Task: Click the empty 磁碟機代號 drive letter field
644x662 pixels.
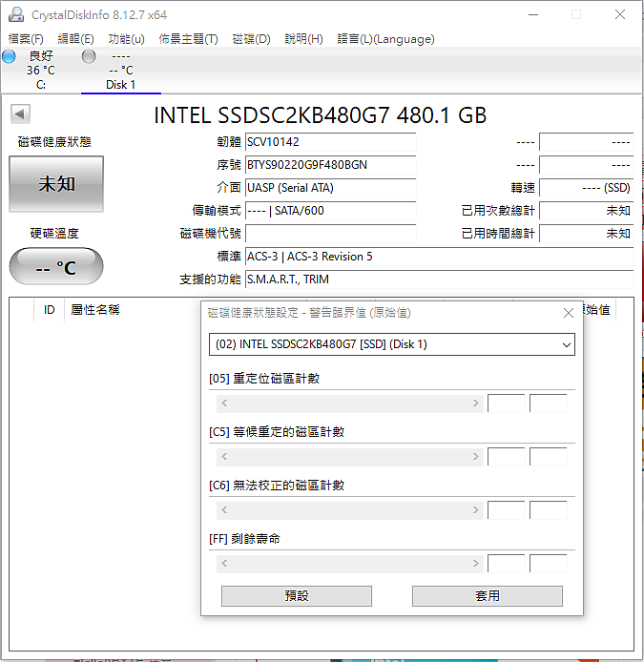Action: [331, 234]
